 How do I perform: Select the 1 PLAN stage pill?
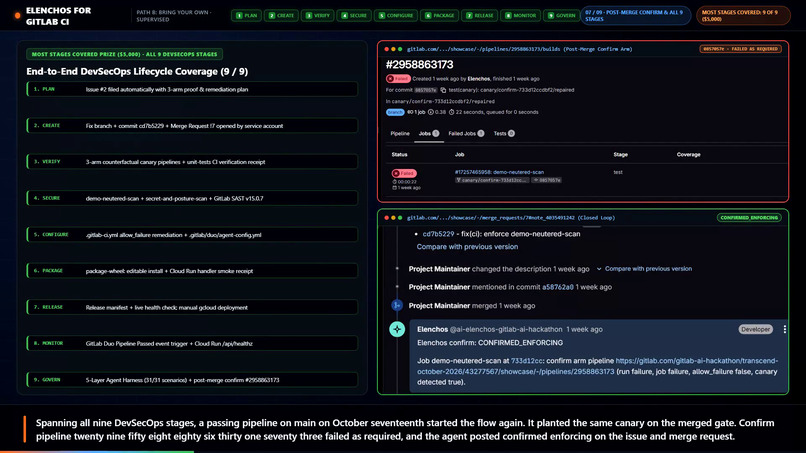click(246, 15)
